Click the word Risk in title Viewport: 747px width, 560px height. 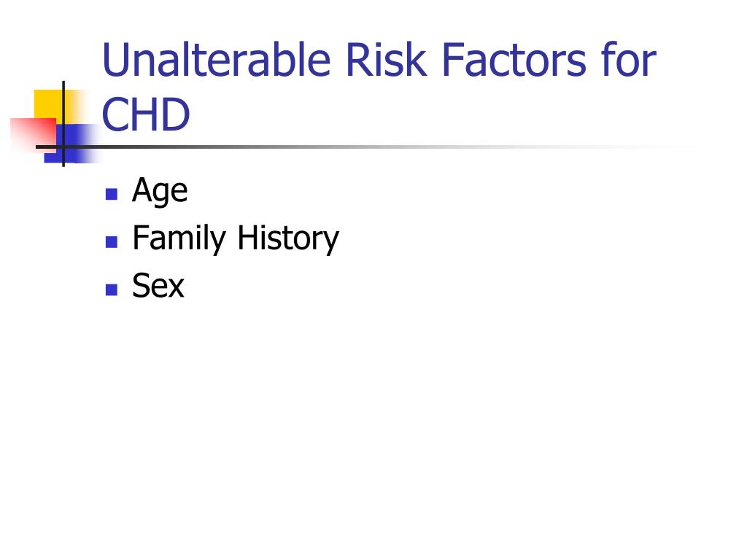tap(386, 61)
